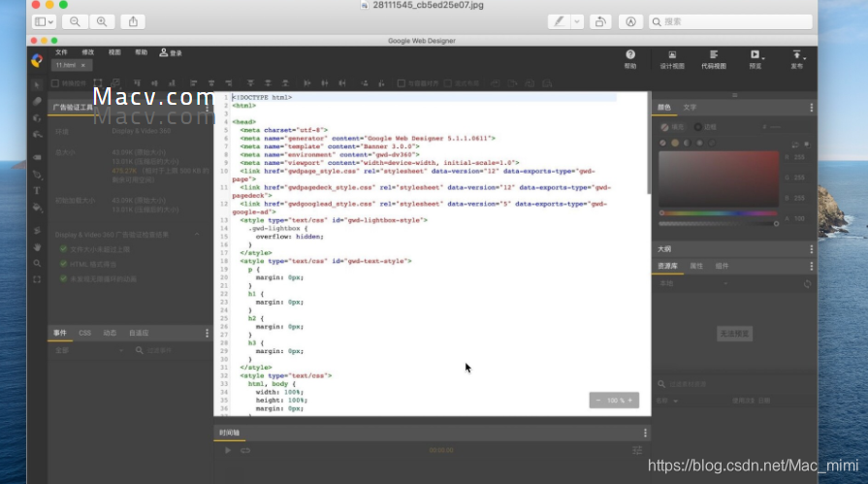Click zoom in plus in code view
Screen dimensions: 868x484
point(630,401)
